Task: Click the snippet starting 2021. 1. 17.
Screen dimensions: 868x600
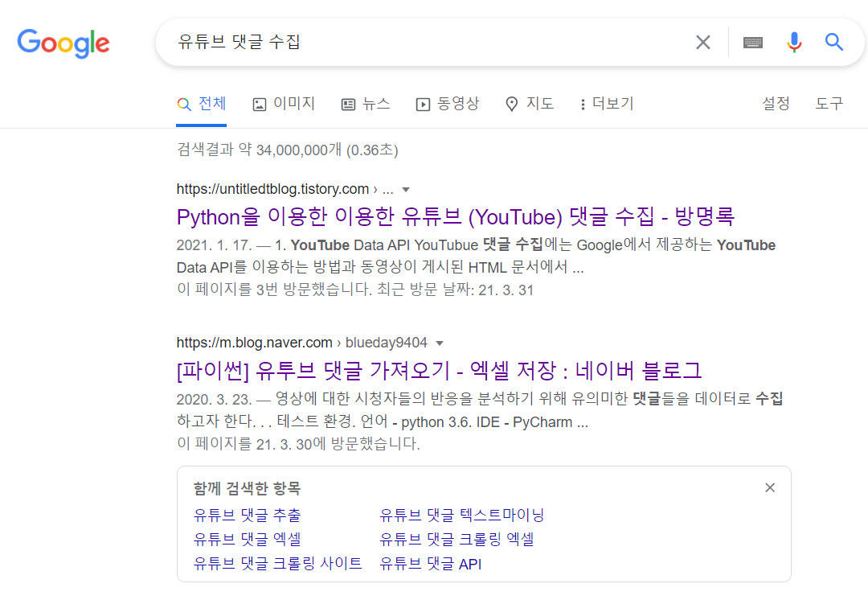Action: (x=476, y=256)
